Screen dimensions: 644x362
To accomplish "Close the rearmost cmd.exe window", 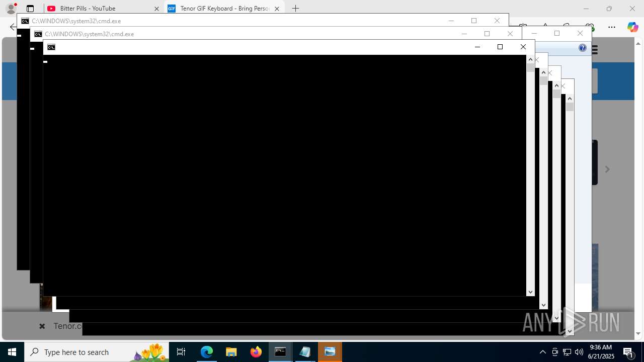I will tap(497, 21).
